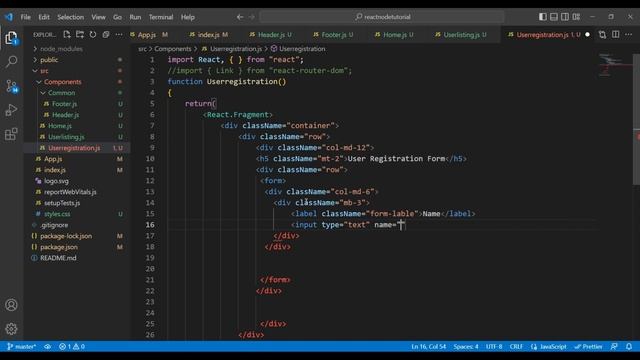Open notifications bell in status bar
The height and width of the screenshot is (360, 640).
[629, 347]
